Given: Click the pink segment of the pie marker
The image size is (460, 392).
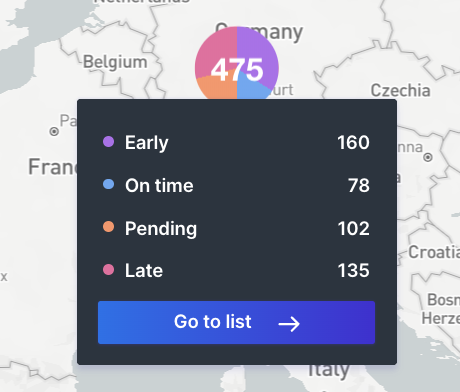Looking at the screenshot, I should (x=216, y=50).
